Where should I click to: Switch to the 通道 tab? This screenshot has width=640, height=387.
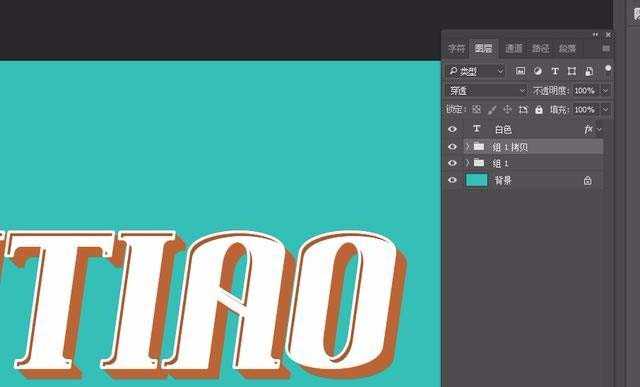(x=513, y=49)
